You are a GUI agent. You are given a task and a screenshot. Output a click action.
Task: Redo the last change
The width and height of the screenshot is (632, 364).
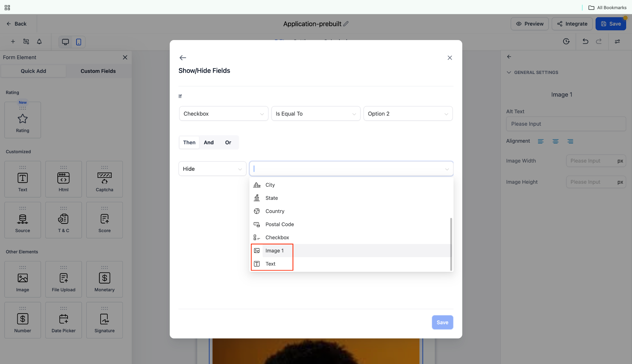click(x=599, y=41)
